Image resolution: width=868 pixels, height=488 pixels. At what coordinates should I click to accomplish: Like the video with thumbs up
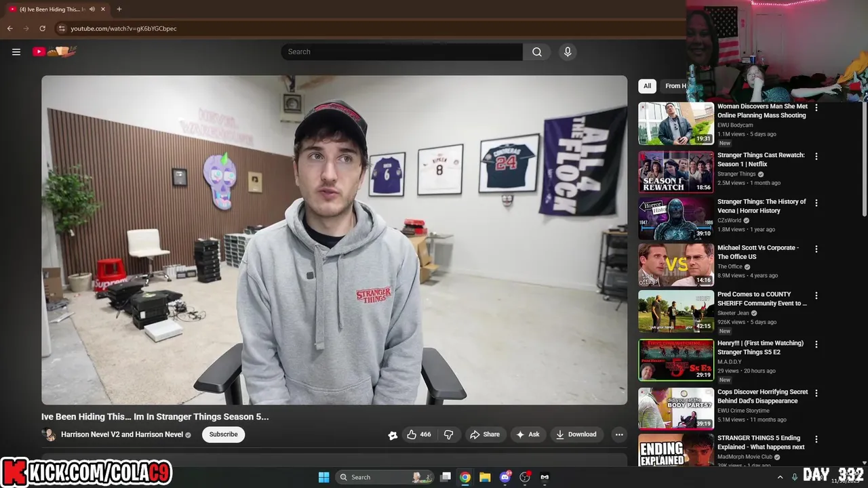pyautogui.click(x=419, y=434)
